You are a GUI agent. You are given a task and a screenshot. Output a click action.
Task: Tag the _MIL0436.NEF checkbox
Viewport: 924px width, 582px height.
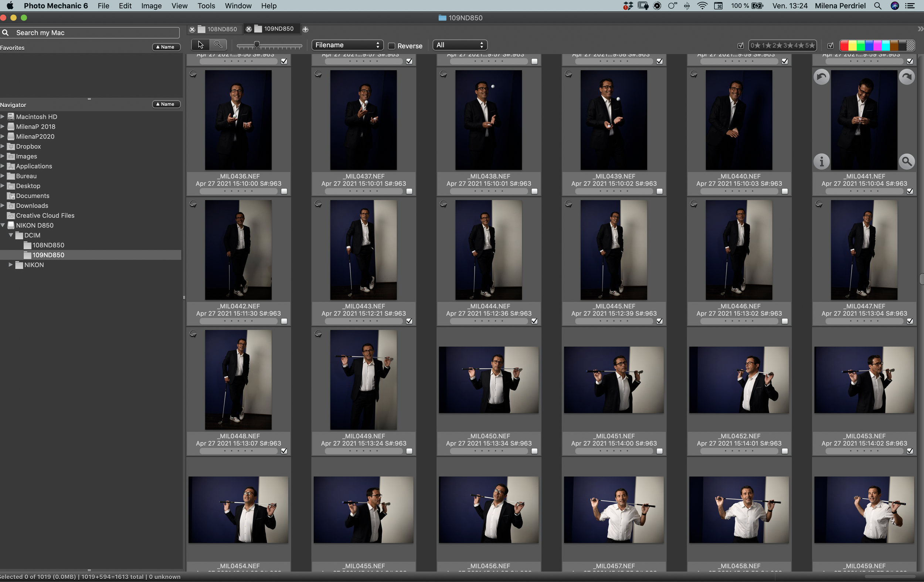click(284, 191)
